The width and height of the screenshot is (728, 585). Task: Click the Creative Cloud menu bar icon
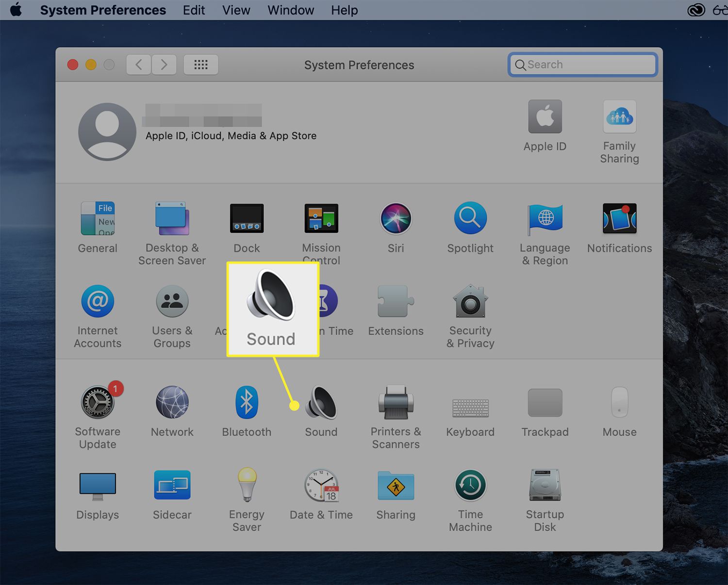pyautogui.click(x=696, y=10)
